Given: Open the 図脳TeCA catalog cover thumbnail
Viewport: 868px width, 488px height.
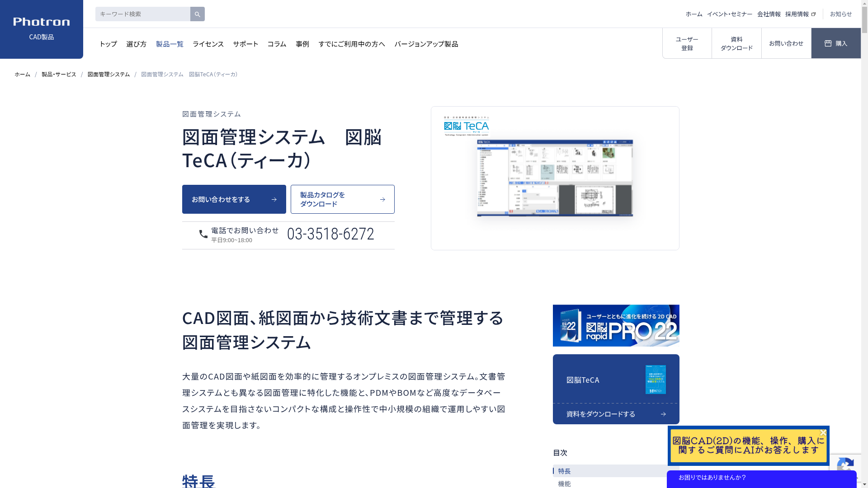Looking at the screenshot, I should point(655,380).
